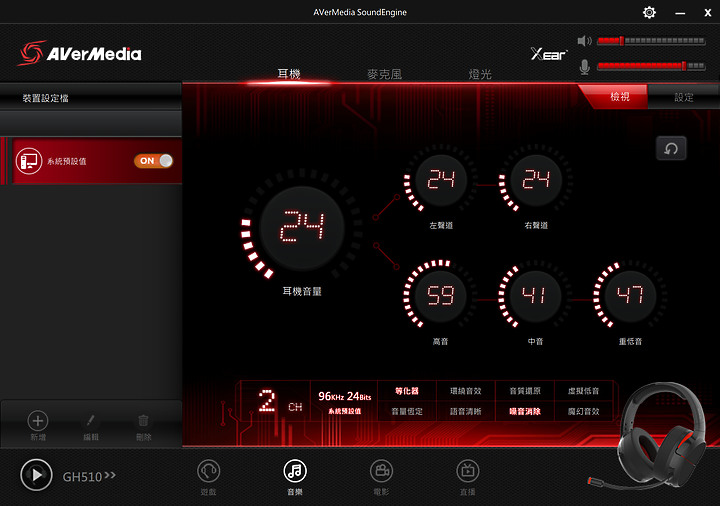This screenshot has width=720, height=506.
Task: Click the Xear logo
Action: point(549,54)
